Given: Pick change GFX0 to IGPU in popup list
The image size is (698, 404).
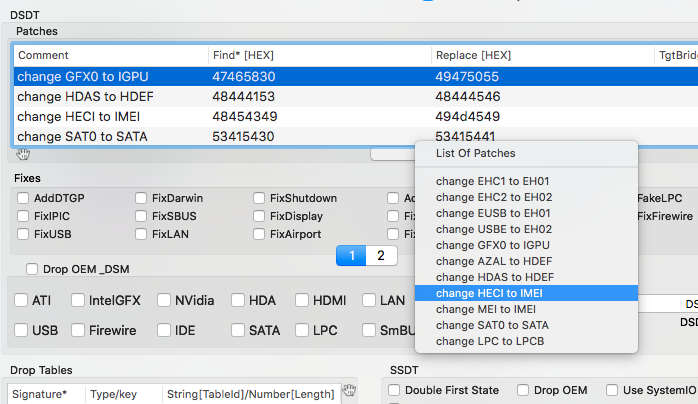Looking at the screenshot, I should click(x=526, y=245).
